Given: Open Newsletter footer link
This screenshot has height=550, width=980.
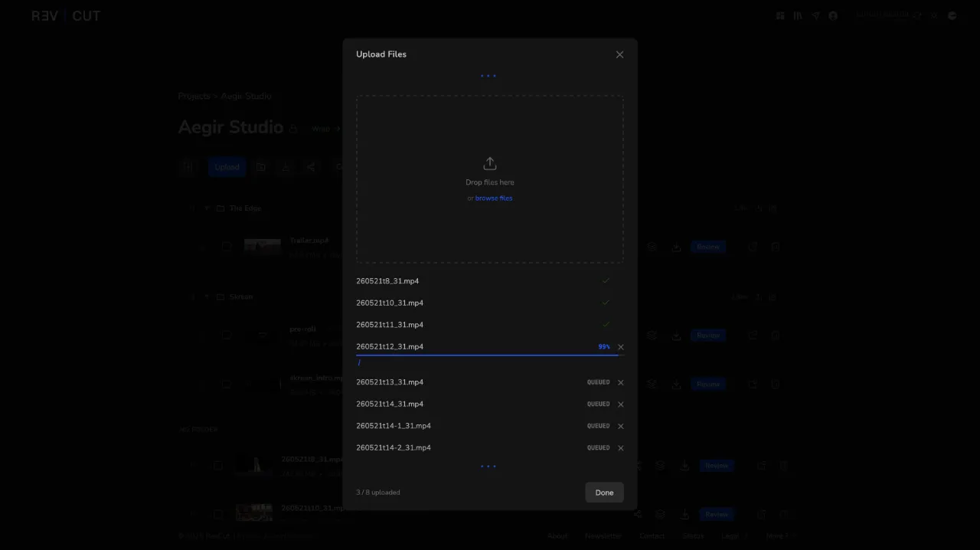Looking at the screenshot, I should (603, 536).
